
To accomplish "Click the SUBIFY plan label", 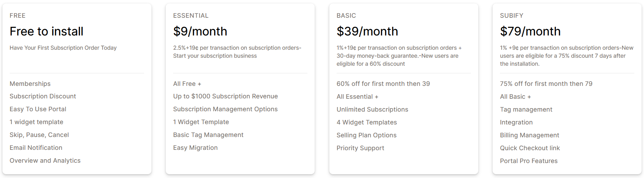I will [511, 16].
